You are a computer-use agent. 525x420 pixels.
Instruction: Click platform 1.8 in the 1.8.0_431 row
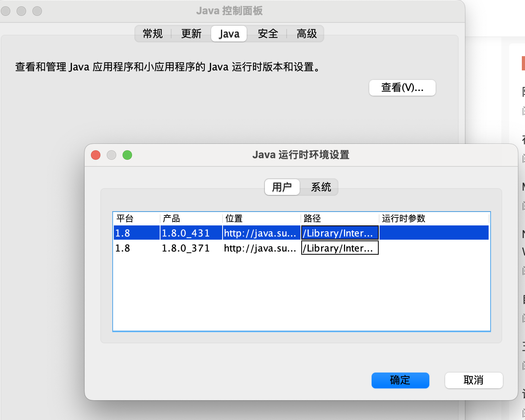tap(137, 233)
